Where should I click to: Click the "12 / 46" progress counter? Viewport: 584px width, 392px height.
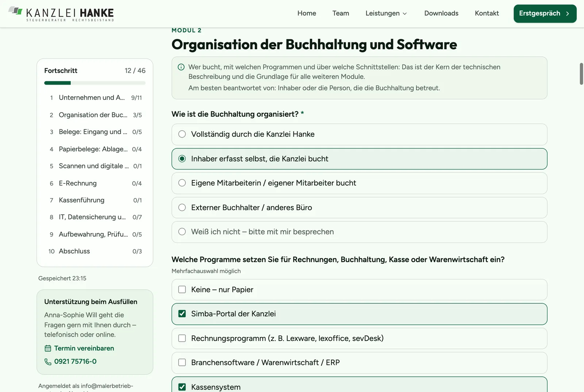pyautogui.click(x=135, y=71)
